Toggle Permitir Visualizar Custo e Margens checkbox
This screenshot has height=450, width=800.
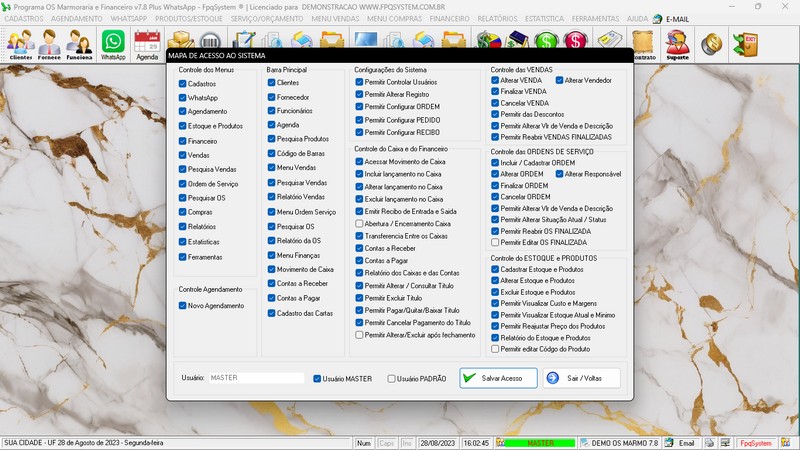(495, 303)
